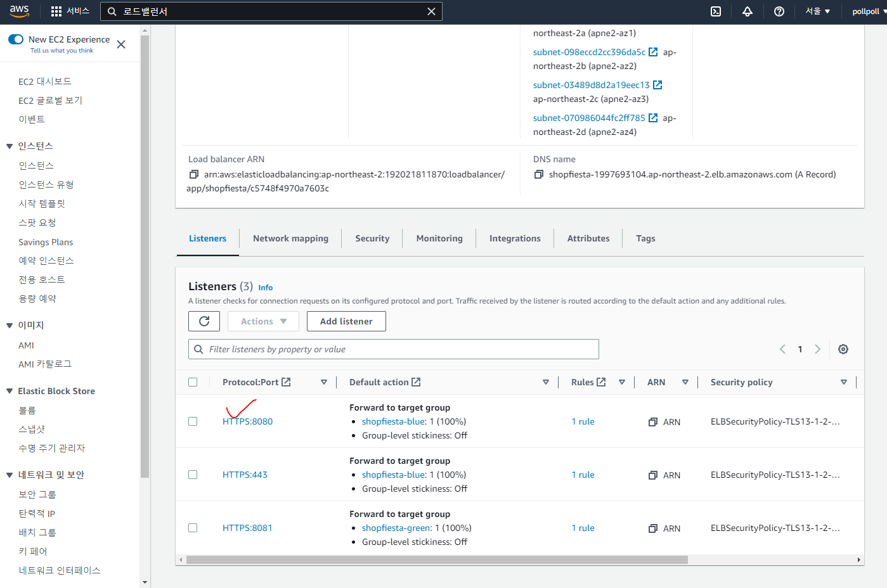
Task: Collapse the 인스턴스 sidebar section
Action: pos(10,146)
